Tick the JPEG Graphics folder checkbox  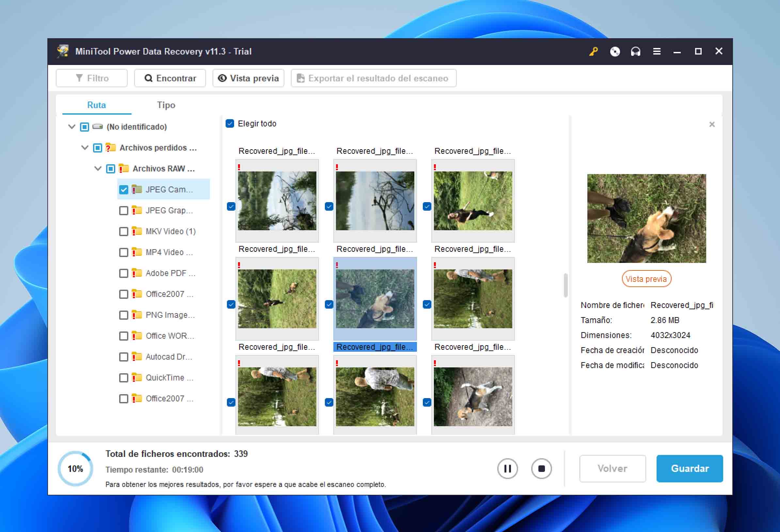[x=123, y=211]
